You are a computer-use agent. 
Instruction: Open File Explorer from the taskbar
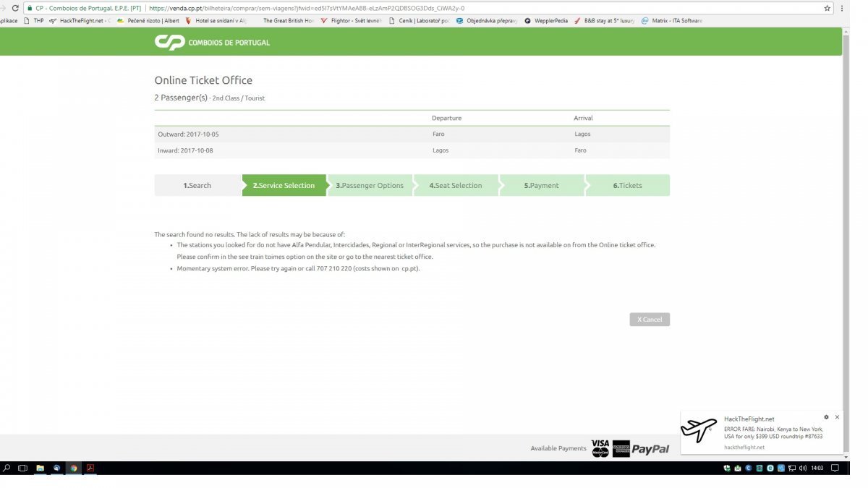40,468
